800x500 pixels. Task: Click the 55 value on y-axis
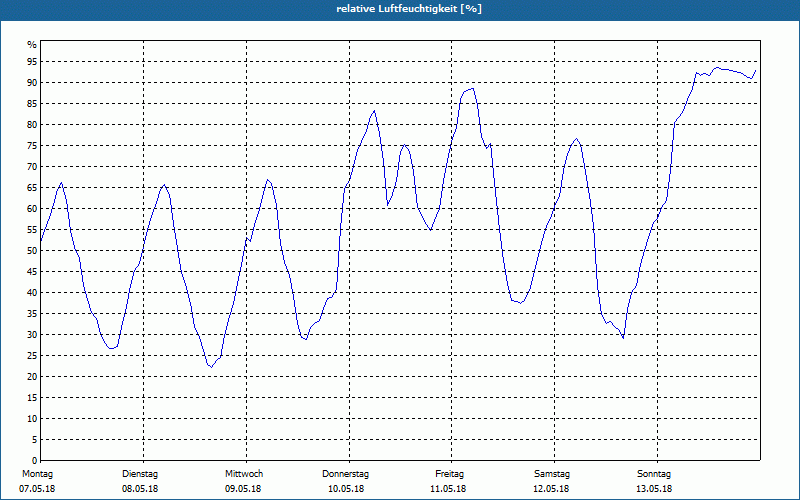tap(32, 230)
